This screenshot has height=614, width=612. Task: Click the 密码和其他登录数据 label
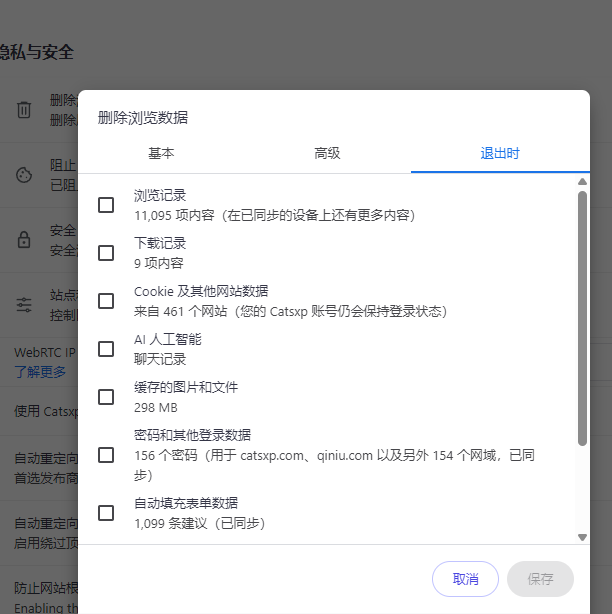coord(192,435)
